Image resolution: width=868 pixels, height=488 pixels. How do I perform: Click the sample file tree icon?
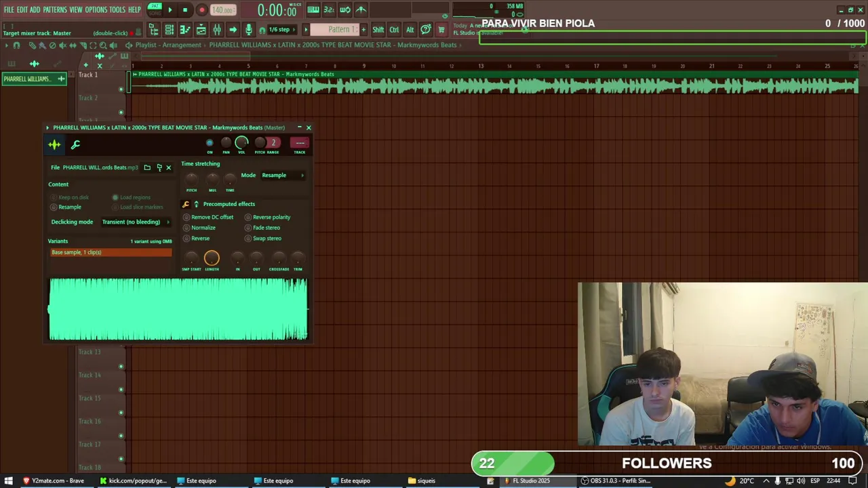click(x=159, y=168)
